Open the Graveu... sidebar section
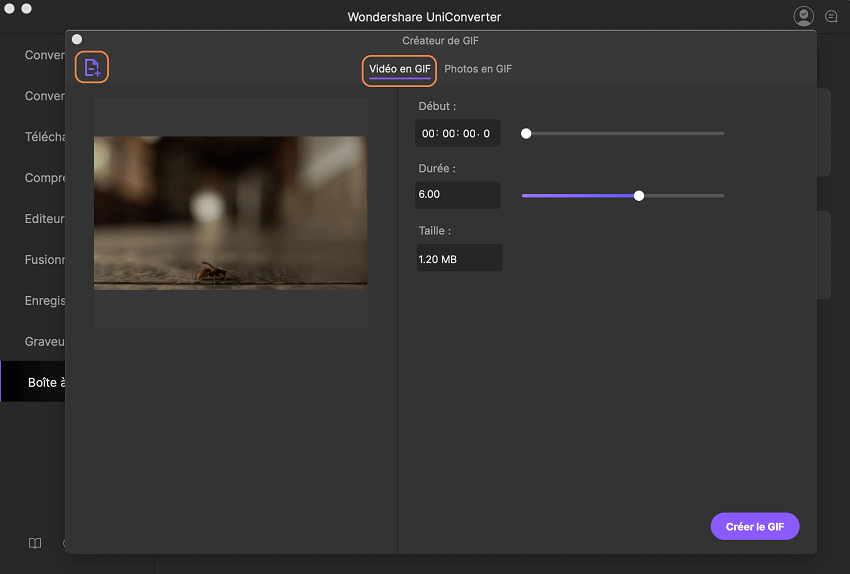The image size is (850, 574). [x=45, y=342]
